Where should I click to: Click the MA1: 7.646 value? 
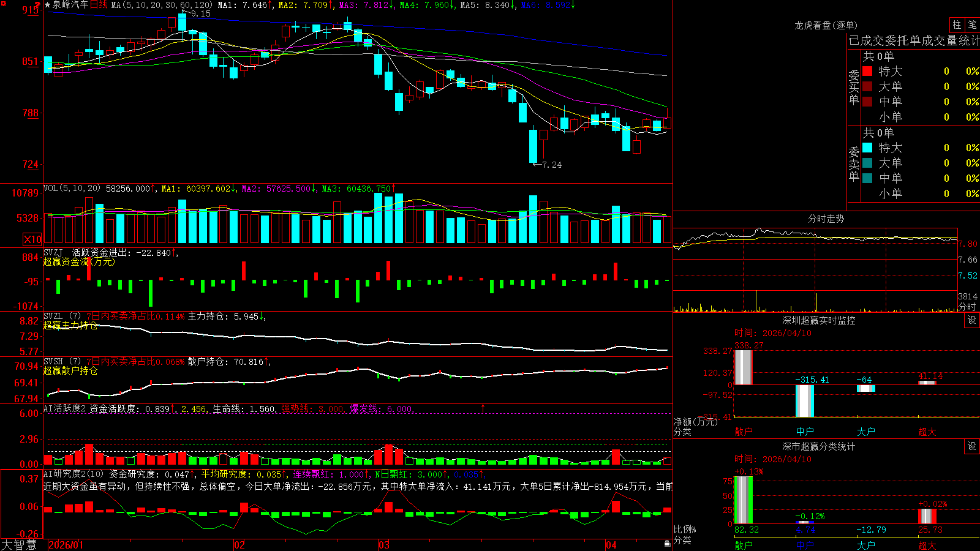pyautogui.click(x=243, y=5)
